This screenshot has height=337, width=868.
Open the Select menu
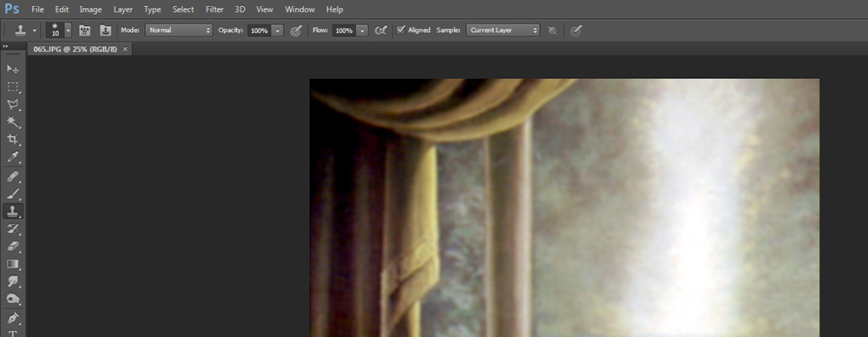click(183, 10)
